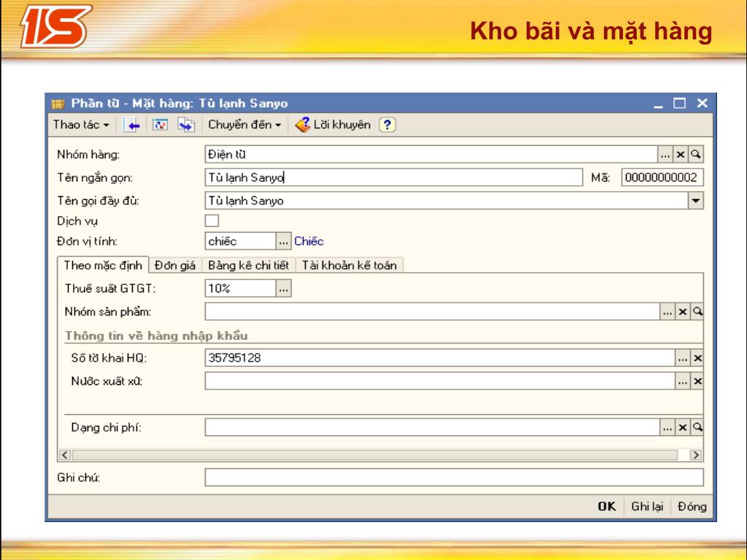The height and width of the screenshot is (560, 747).
Task: Open Nhóm hàng item with magnifier icon
Action: (x=695, y=155)
